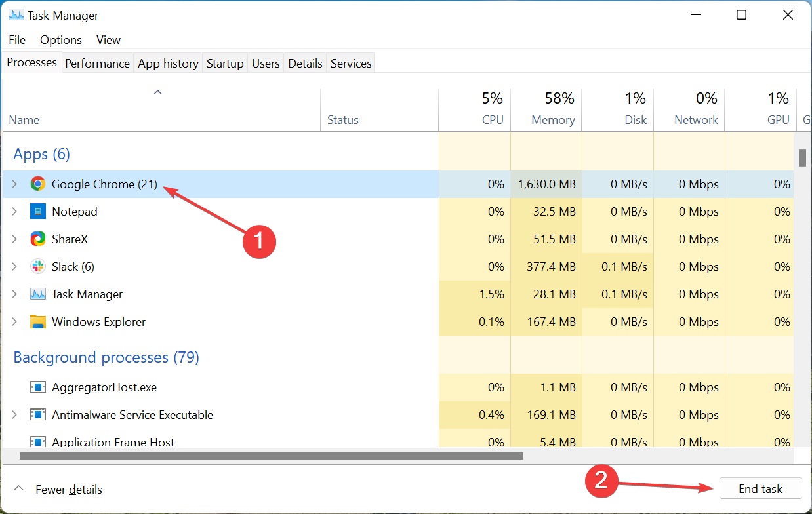Click the Slack app icon
Viewport: 812px width, 514px height.
38,267
